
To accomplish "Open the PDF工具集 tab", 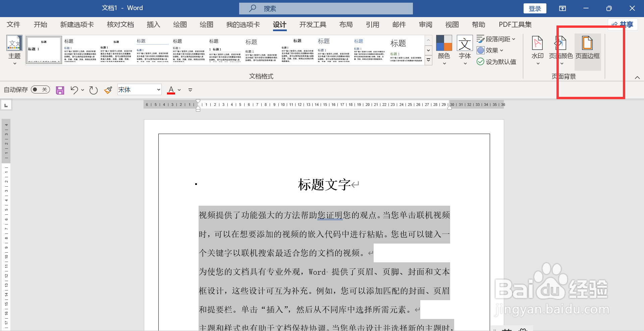I will (515, 24).
